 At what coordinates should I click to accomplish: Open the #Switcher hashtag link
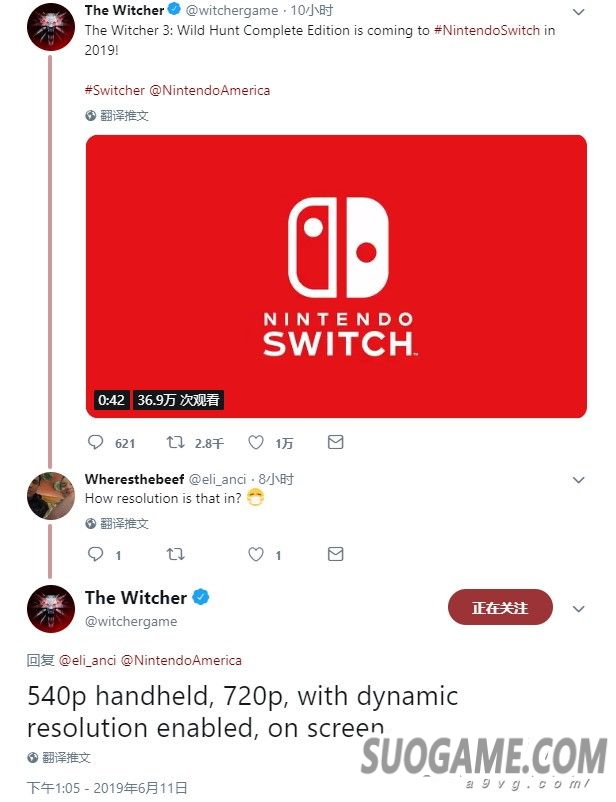pyautogui.click(x=115, y=91)
